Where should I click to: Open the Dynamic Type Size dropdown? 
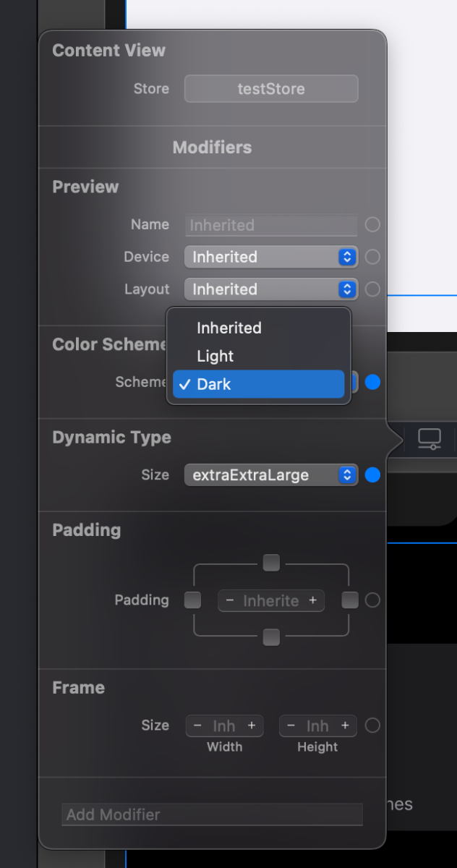(271, 475)
